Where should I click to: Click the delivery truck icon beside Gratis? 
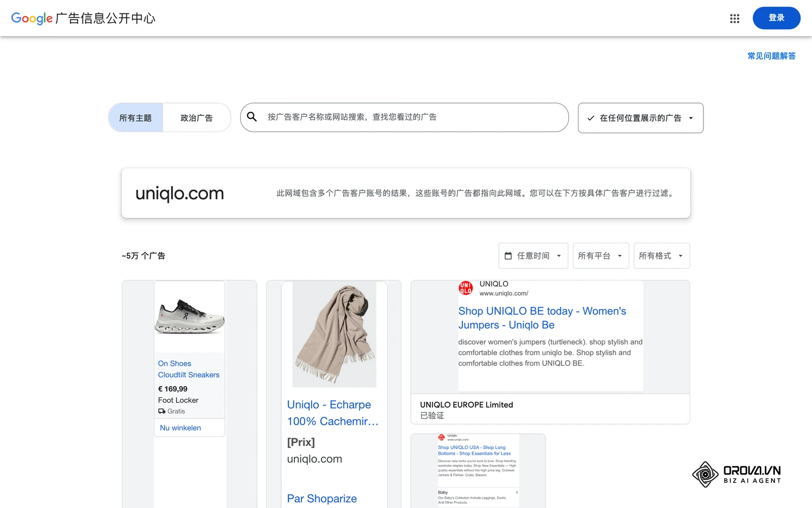point(162,411)
